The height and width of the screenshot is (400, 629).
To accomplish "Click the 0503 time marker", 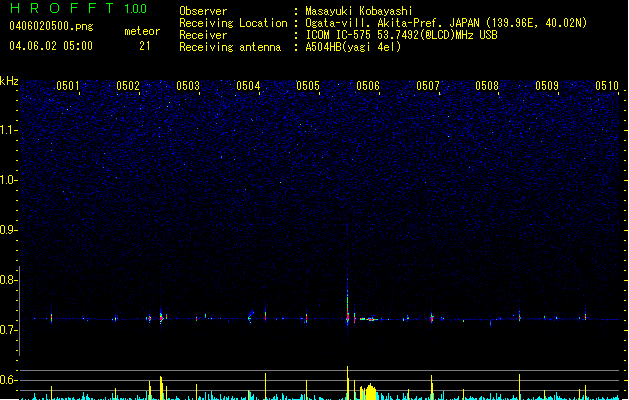I will (x=188, y=86).
